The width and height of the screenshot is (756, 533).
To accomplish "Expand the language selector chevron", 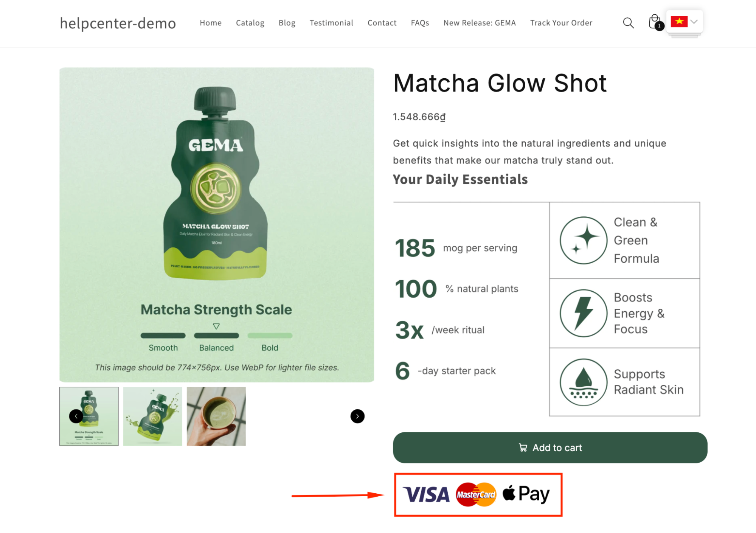I will 694,22.
